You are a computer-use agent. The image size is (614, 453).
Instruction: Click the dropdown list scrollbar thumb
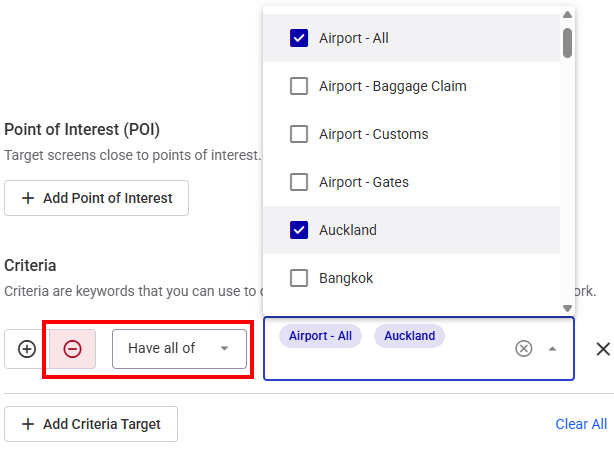pos(568,43)
